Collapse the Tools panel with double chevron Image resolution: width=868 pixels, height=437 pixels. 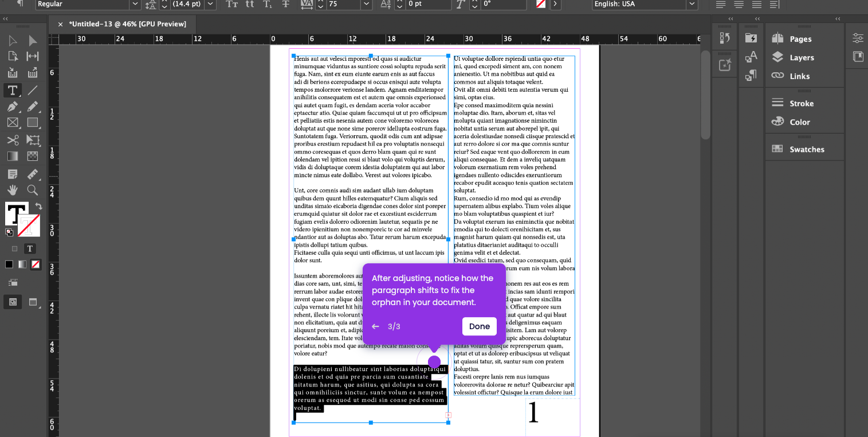click(5, 19)
